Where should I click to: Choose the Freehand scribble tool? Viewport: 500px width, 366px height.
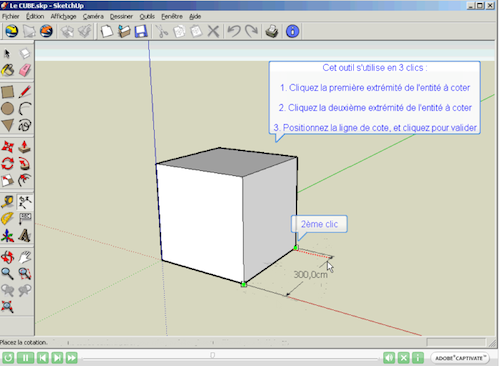click(x=25, y=125)
